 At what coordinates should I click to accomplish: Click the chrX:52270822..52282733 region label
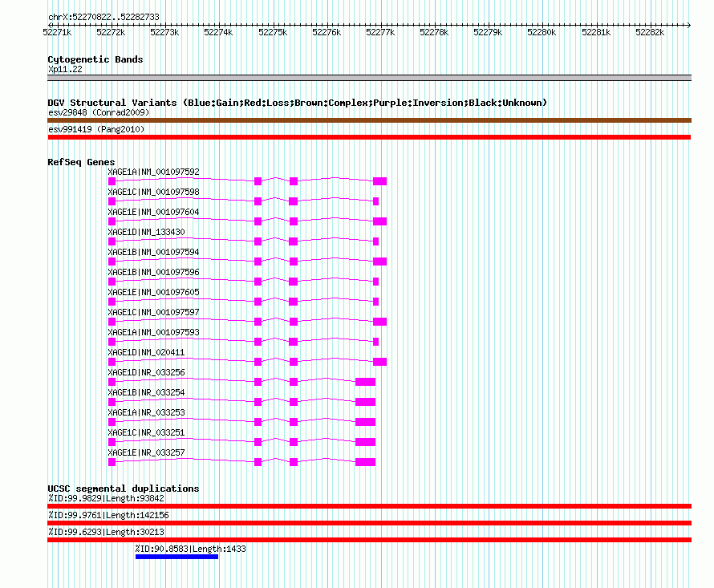pos(103,17)
